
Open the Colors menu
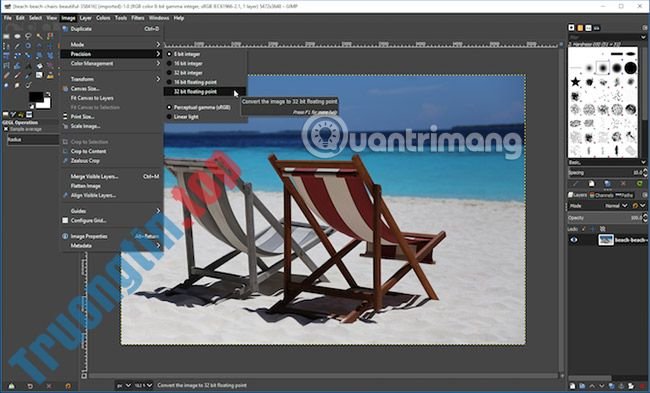pos(103,18)
